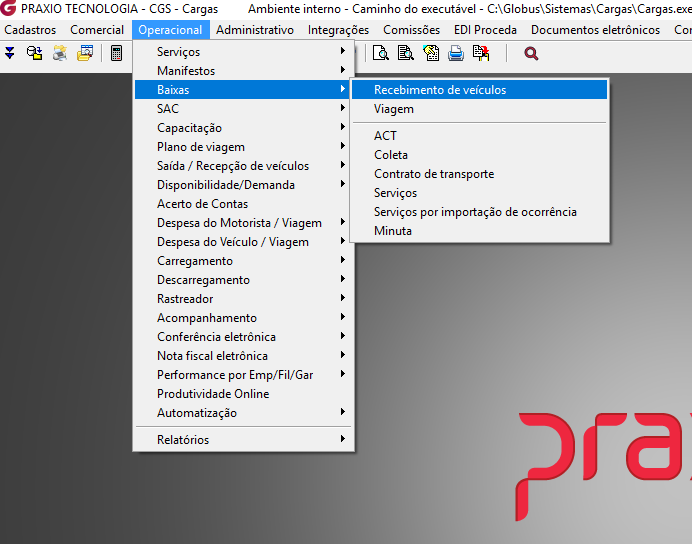The height and width of the screenshot is (544, 692).
Task: Expand the Relatórios submenu
Action: coord(244,439)
